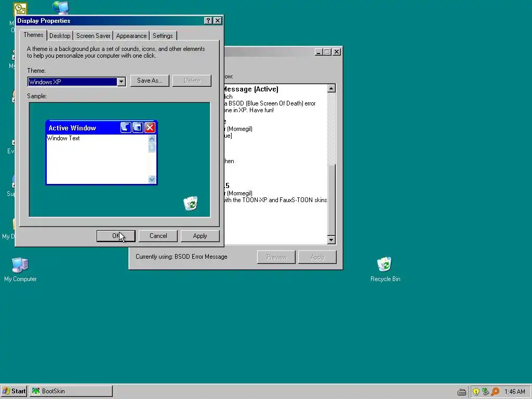
Task: Click the clock showing 1:46 AM
Action: point(515,392)
